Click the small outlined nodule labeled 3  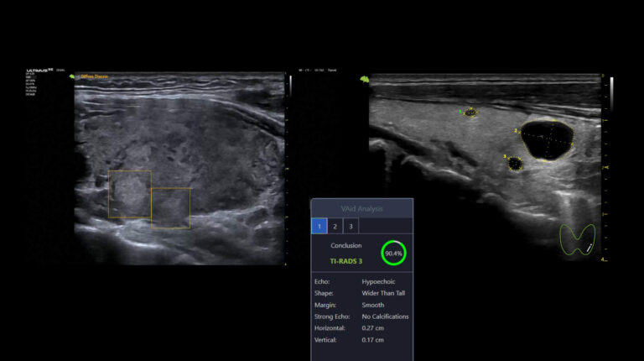pos(515,164)
